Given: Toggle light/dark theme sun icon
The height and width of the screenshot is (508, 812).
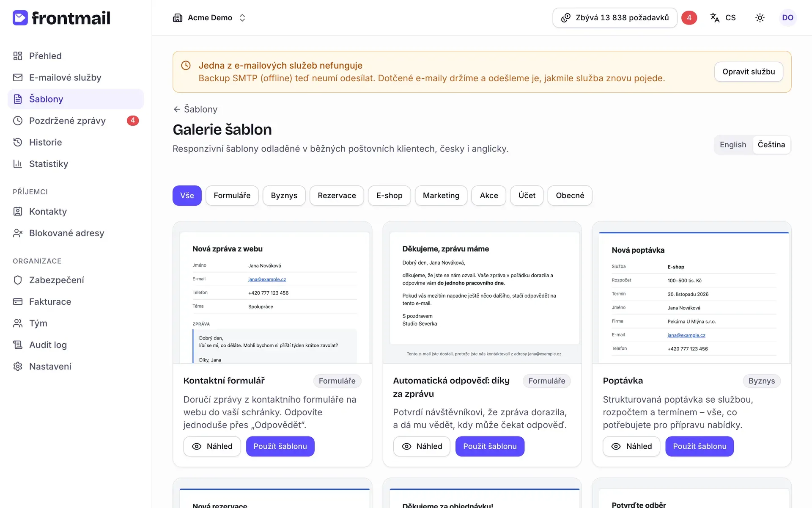Looking at the screenshot, I should [760, 18].
